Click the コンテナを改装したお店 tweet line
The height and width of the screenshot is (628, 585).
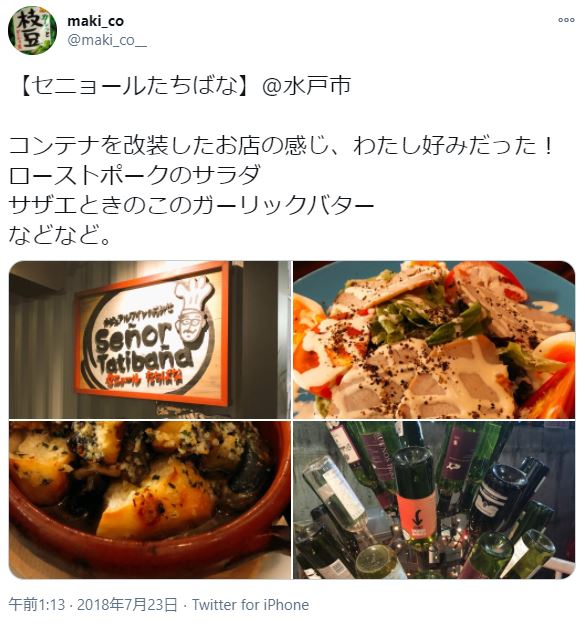[282, 145]
